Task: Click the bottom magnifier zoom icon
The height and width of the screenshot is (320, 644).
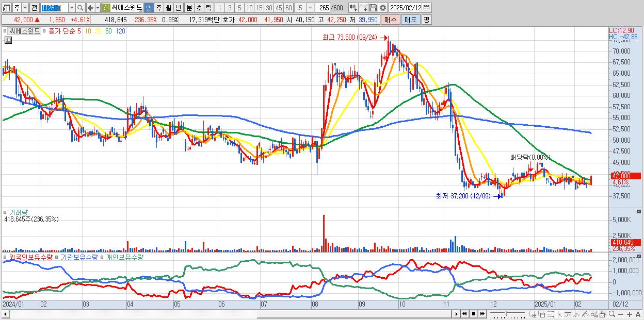Action: click(612, 314)
